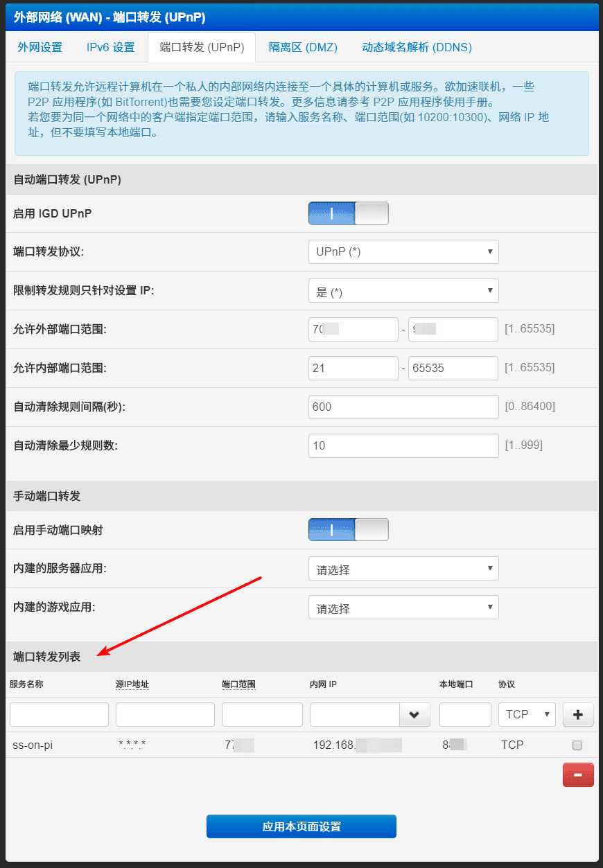Open the 动态域名解析 (DDNS) tab
Image resolution: width=603 pixels, height=868 pixels.
click(x=417, y=47)
